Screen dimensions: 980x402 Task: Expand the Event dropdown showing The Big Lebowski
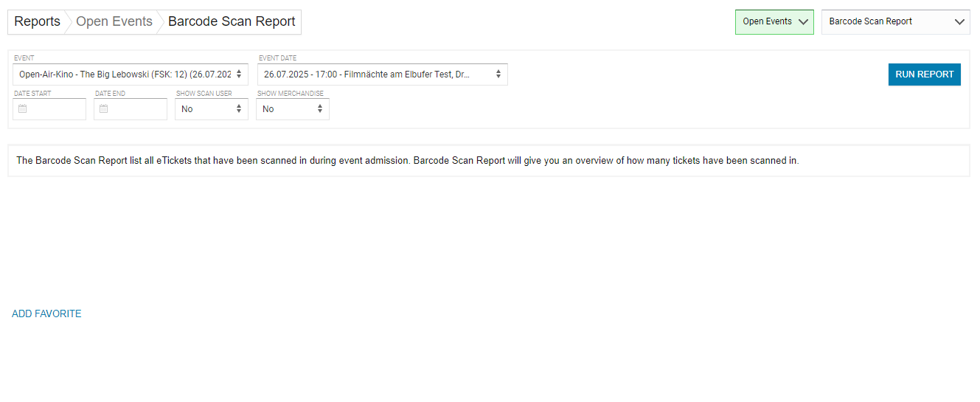pos(125,74)
